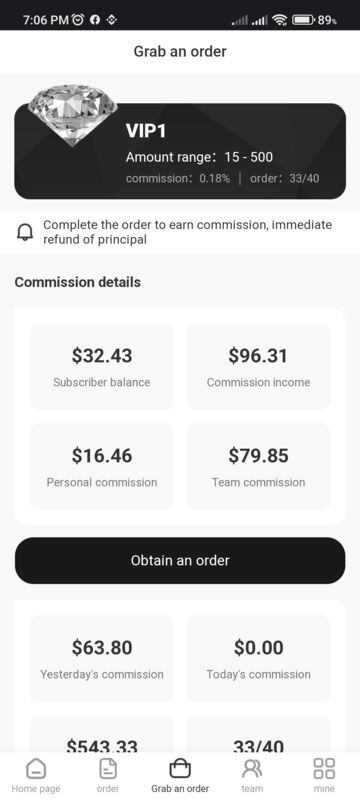360x800 pixels.
Task: Tap the Wi-Fi status icon
Action: point(279,20)
